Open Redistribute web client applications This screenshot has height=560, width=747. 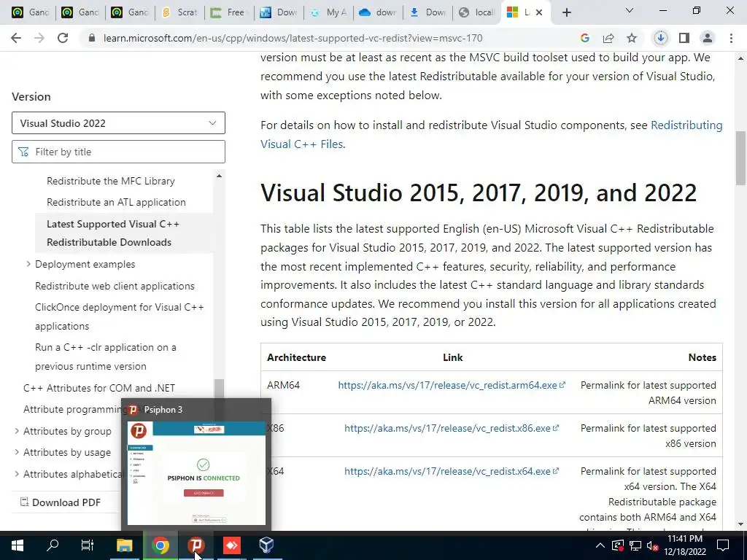coord(115,286)
